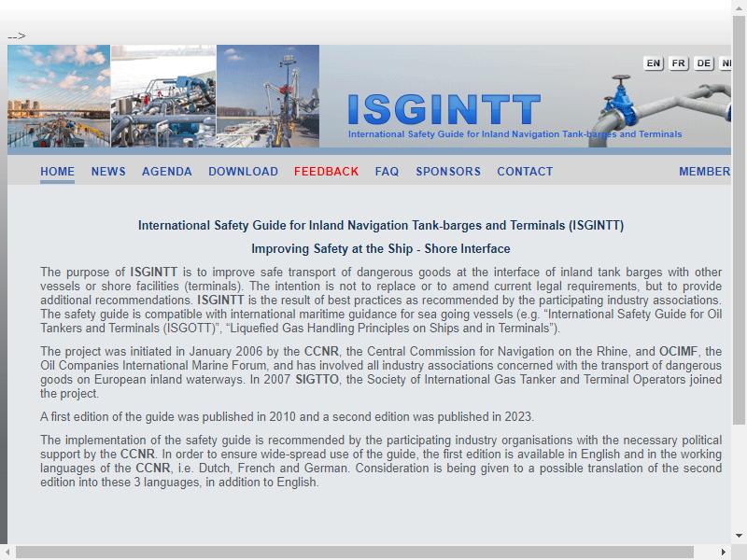Click the blue valve pipe image

(662, 110)
